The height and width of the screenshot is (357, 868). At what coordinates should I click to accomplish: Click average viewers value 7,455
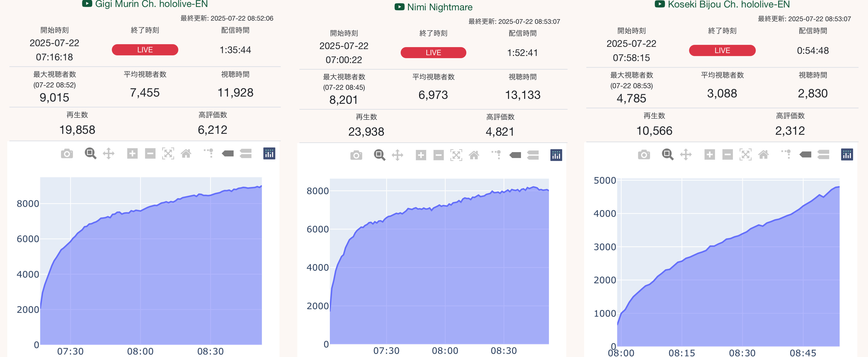[145, 93]
